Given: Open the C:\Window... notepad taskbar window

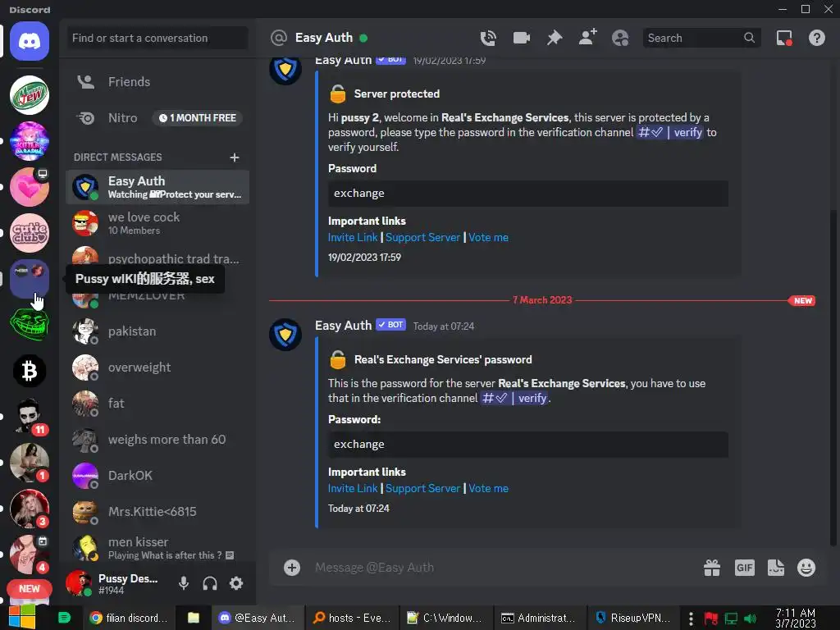Looking at the screenshot, I should click(446, 618).
